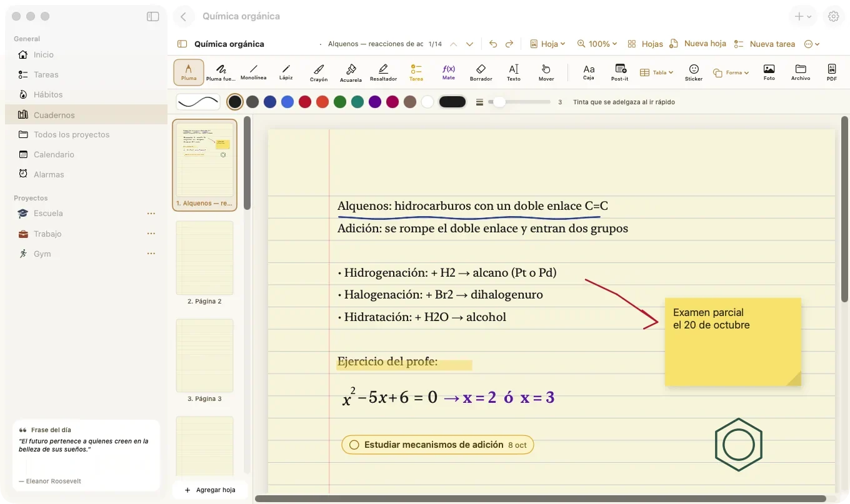Pick the Crayón tool

pyautogui.click(x=319, y=72)
